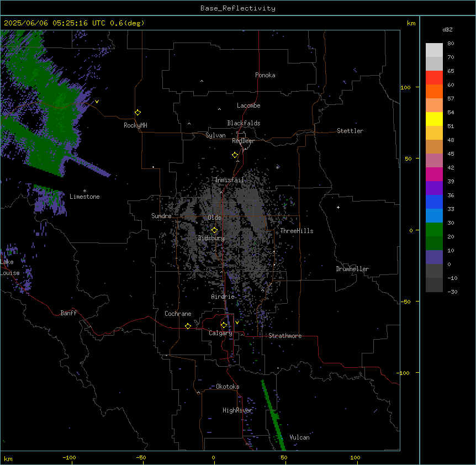Screen dimensions: 476x465
Task: Select the green 20-30 dBZ legend swatch
Action: [434, 230]
